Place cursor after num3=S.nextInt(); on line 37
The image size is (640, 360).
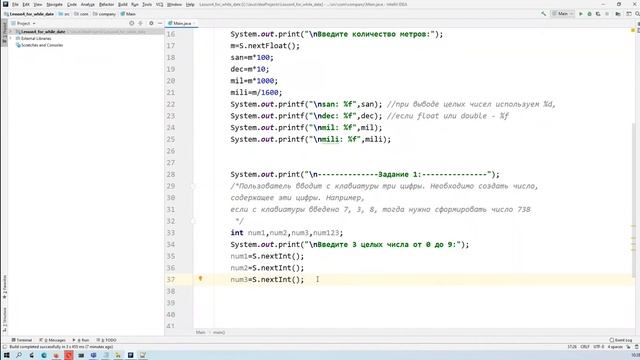click(x=304, y=280)
